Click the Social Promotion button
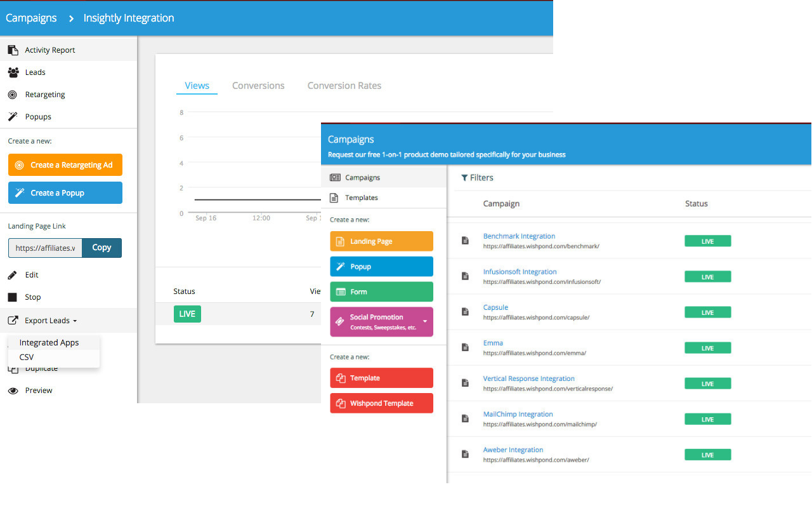The height and width of the screenshot is (508, 812). point(381,322)
